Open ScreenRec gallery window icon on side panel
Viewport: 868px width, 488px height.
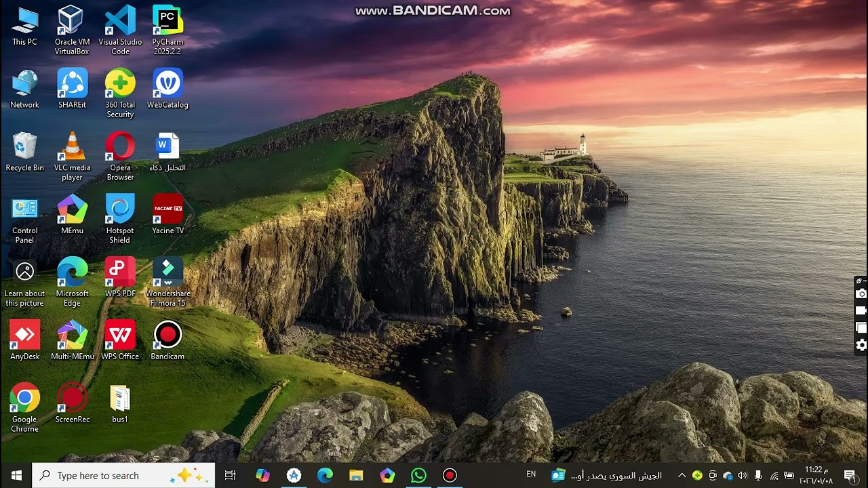(x=861, y=328)
